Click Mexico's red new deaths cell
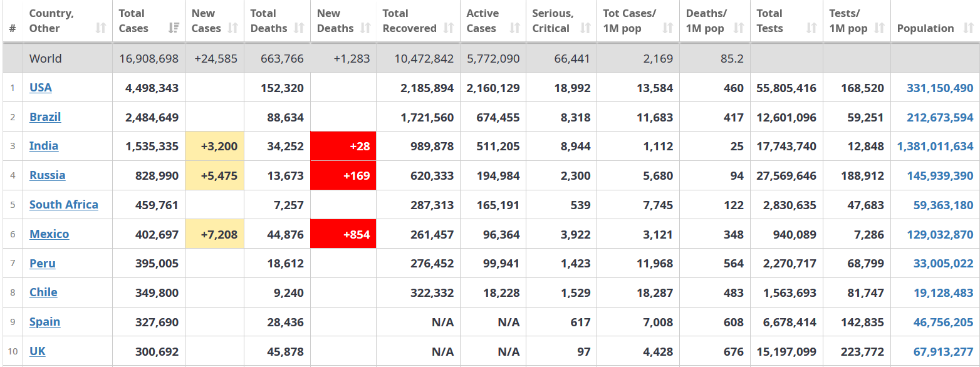Screen dimensions: 980x367 (x=343, y=234)
